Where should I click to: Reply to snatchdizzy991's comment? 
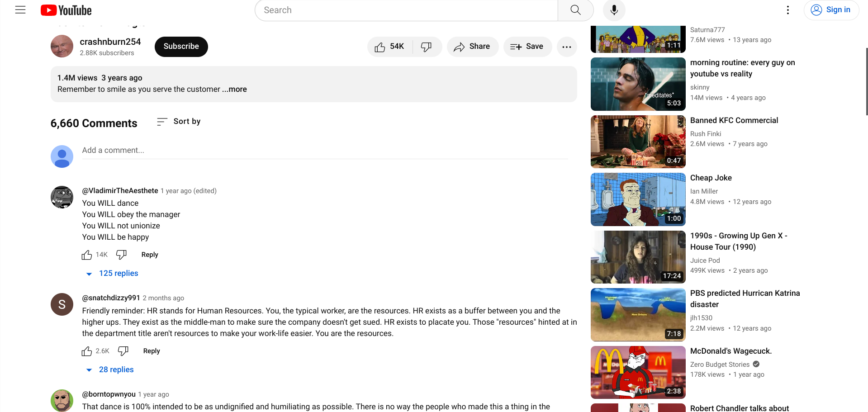tap(152, 351)
